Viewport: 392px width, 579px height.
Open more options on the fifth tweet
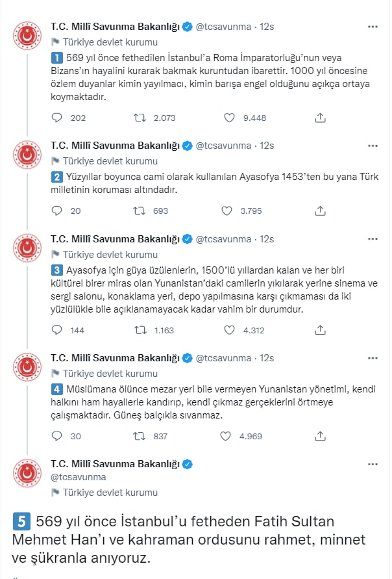[x=373, y=464]
